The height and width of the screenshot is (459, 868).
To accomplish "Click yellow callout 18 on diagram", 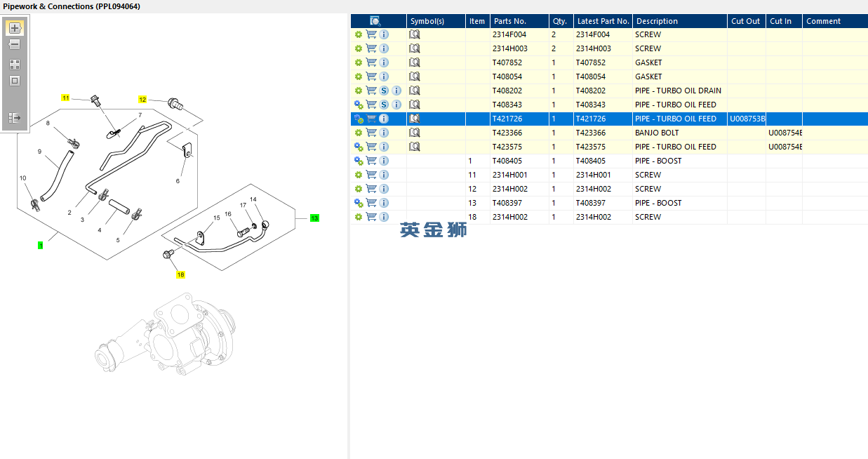I will [x=180, y=274].
